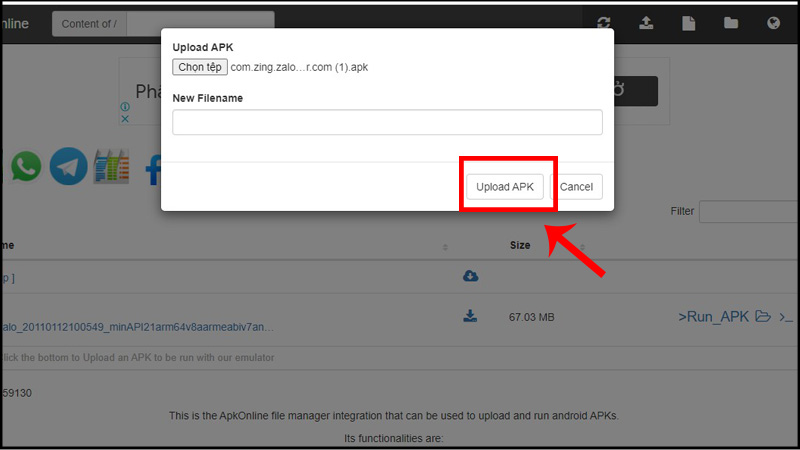Open the Telegram app icon
Image resolution: width=800 pixels, height=450 pixels.
(x=69, y=166)
